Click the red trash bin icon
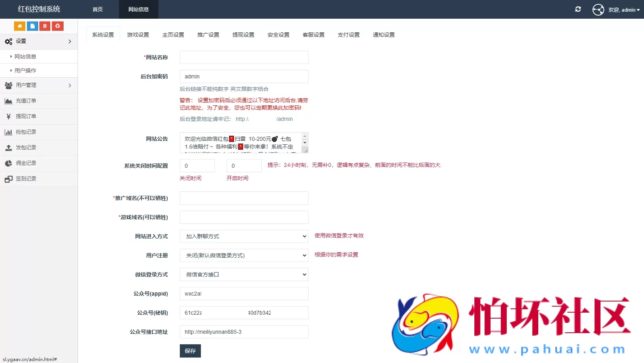 coord(44,26)
